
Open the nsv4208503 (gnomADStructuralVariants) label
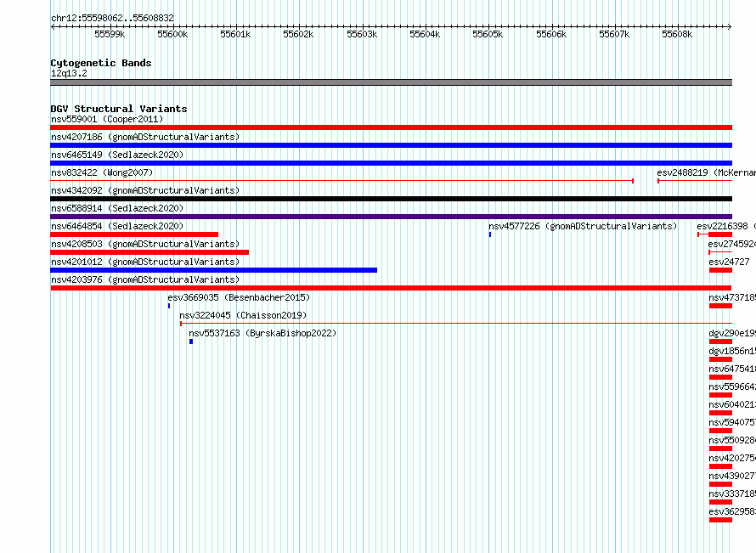coord(145,244)
